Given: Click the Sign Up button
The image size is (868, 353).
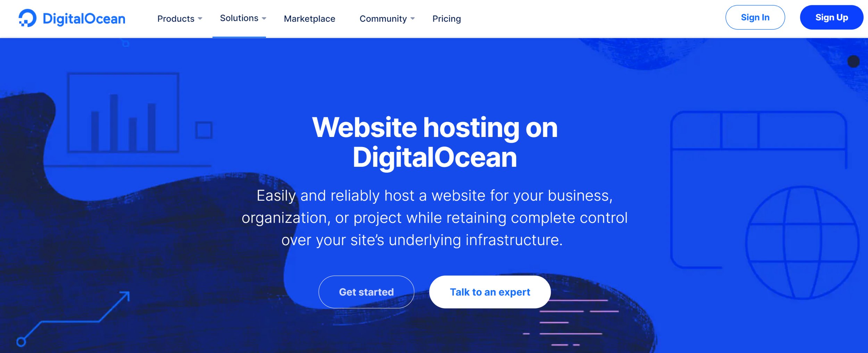Looking at the screenshot, I should pos(831,17).
